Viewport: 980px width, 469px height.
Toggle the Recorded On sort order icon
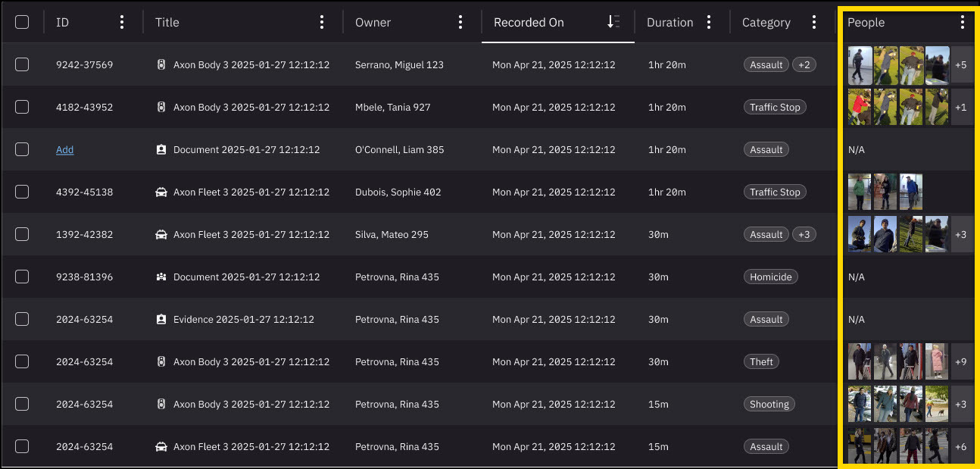(613, 22)
